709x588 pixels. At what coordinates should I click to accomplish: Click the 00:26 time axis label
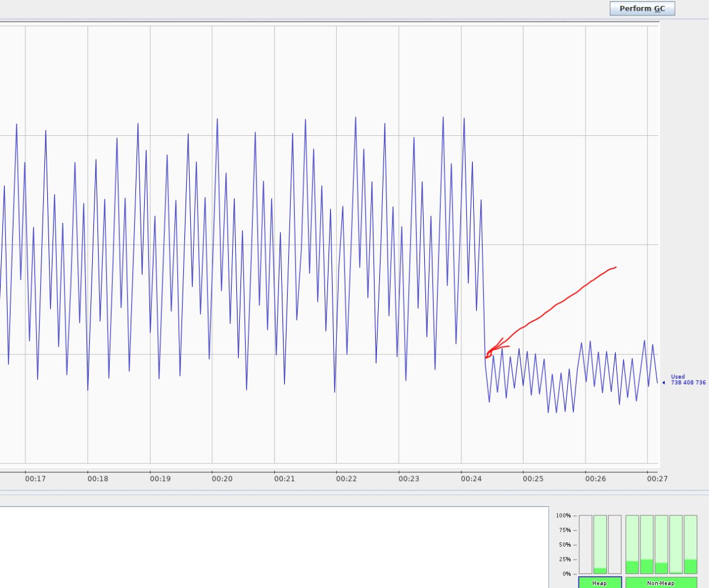595,479
